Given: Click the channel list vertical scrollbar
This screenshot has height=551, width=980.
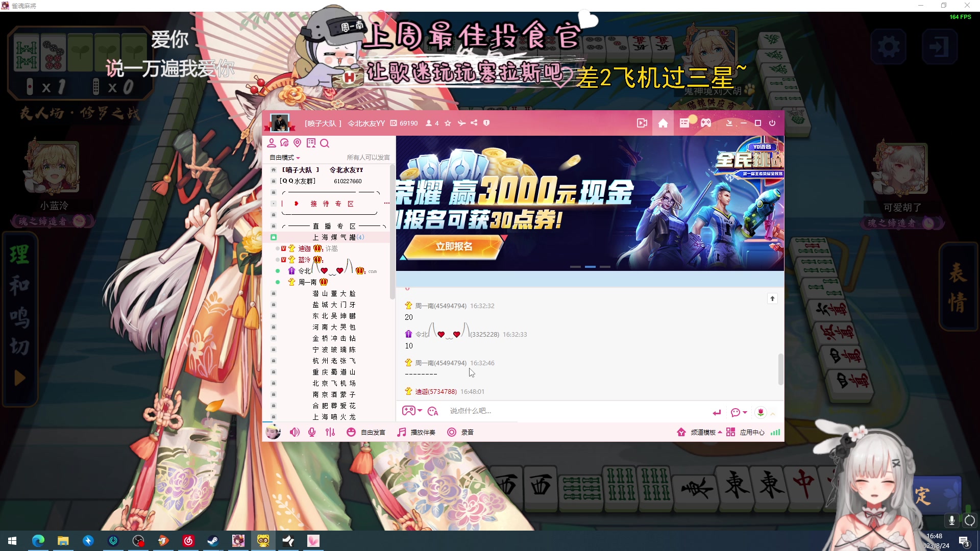Looking at the screenshot, I should [392, 232].
